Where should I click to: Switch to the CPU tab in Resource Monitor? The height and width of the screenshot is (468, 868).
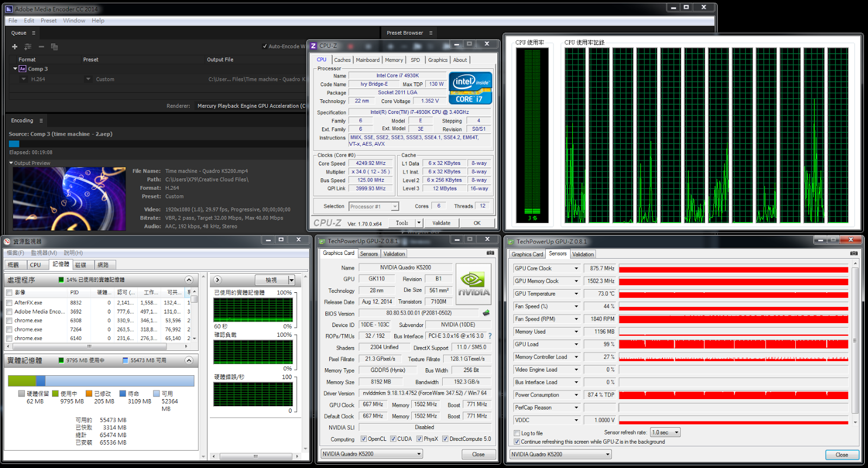[x=35, y=265]
